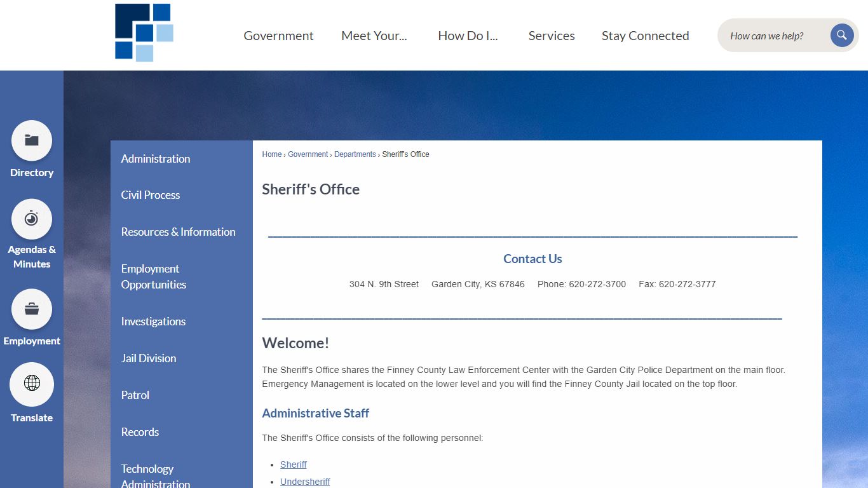The image size is (868, 488).
Task: Click the Employment label under the briefcase
Action: click(x=32, y=341)
